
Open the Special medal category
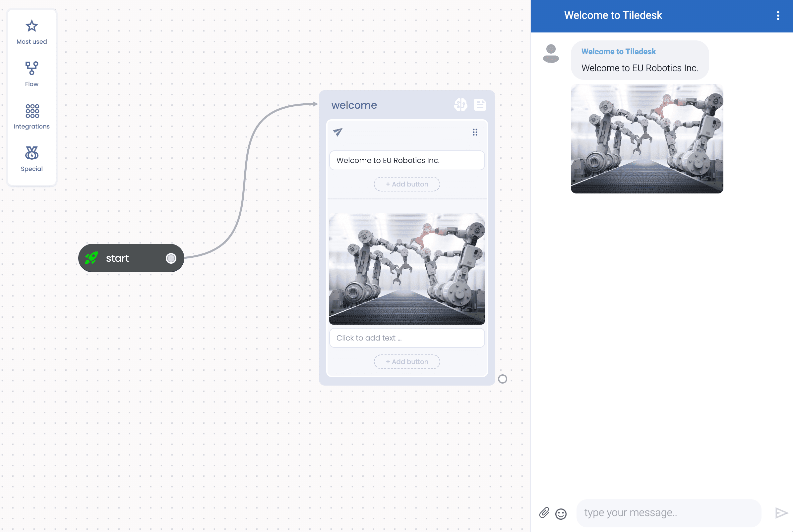click(x=31, y=159)
